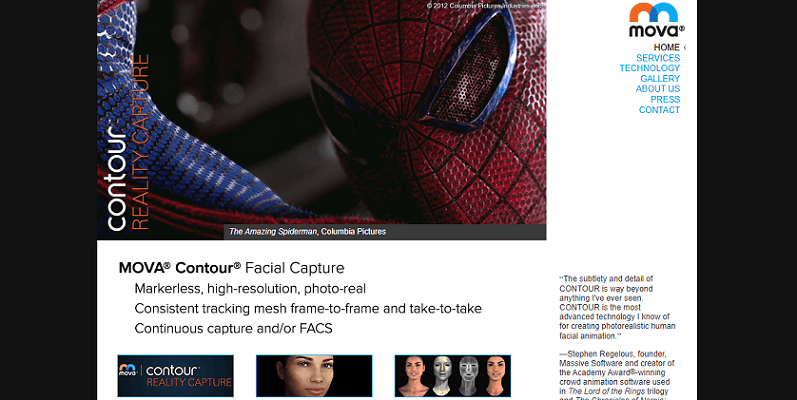The image size is (797, 400).
Task: Open the ABOUT US page
Action: click(x=658, y=89)
